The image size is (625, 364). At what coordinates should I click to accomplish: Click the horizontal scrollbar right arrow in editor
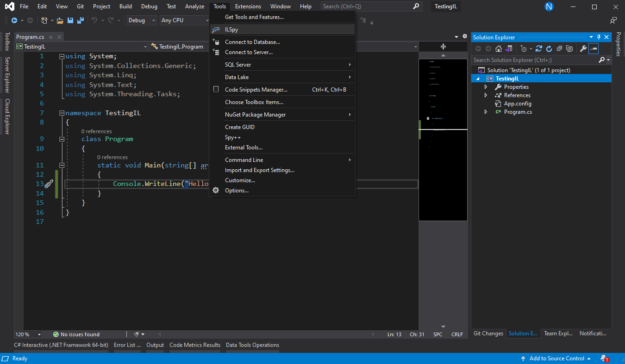coord(374,334)
